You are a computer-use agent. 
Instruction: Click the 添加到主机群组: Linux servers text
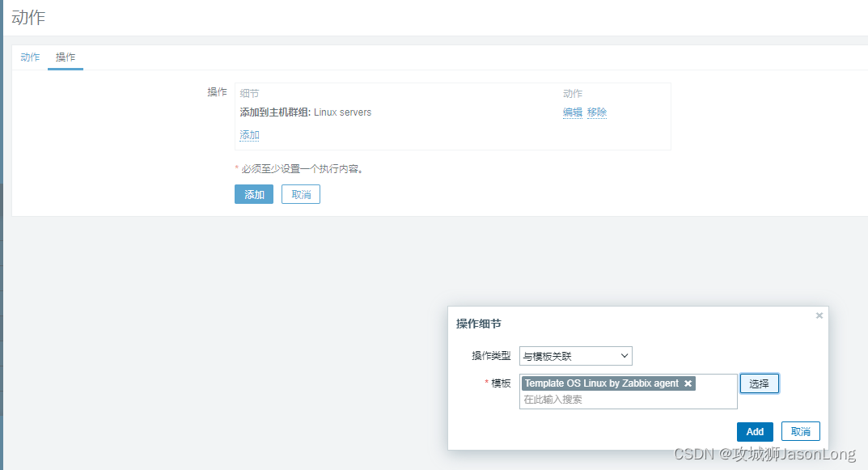click(306, 112)
